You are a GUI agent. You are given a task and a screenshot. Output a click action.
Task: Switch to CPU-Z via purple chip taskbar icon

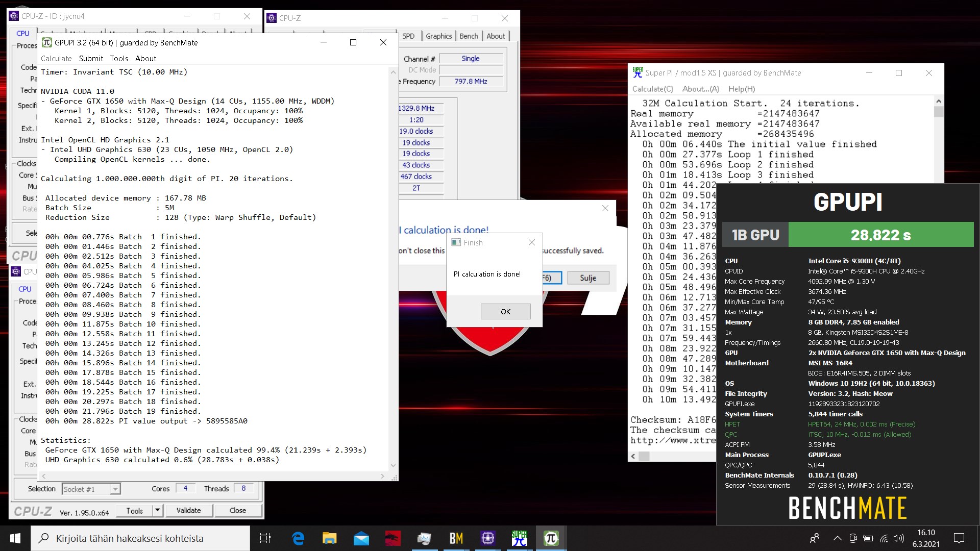pyautogui.click(x=488, y=538)
